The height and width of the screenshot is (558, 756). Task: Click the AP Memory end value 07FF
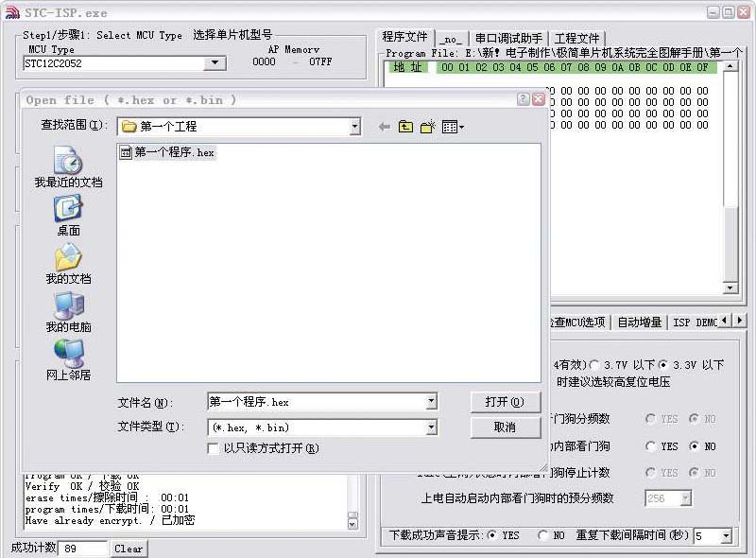tap(320, 61)
